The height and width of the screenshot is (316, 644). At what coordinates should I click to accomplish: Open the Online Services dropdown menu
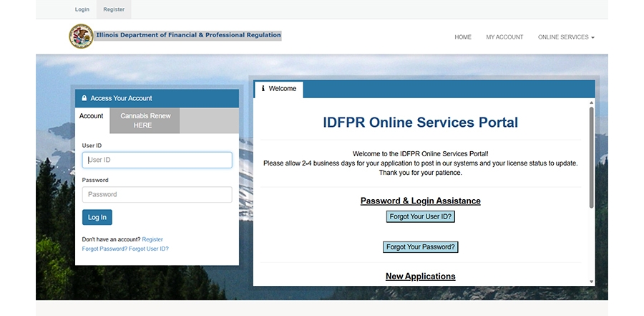coord(566,37)
